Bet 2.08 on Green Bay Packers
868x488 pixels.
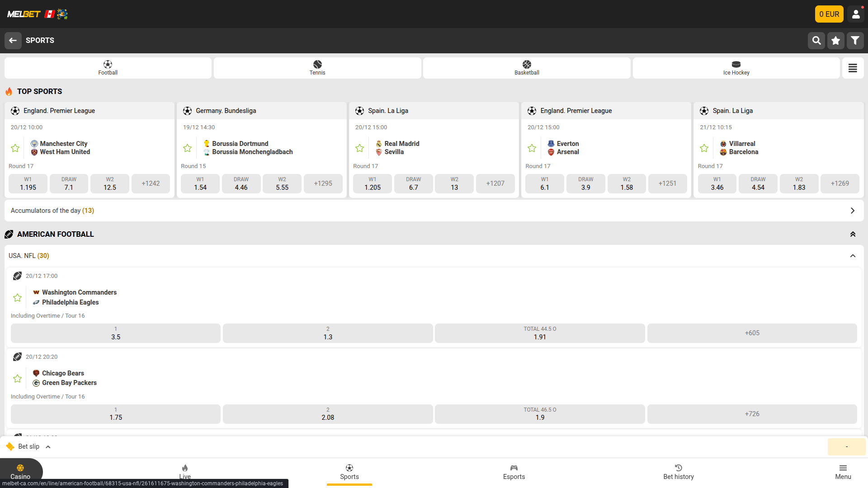pyautogui.click(x=328, y=414)
